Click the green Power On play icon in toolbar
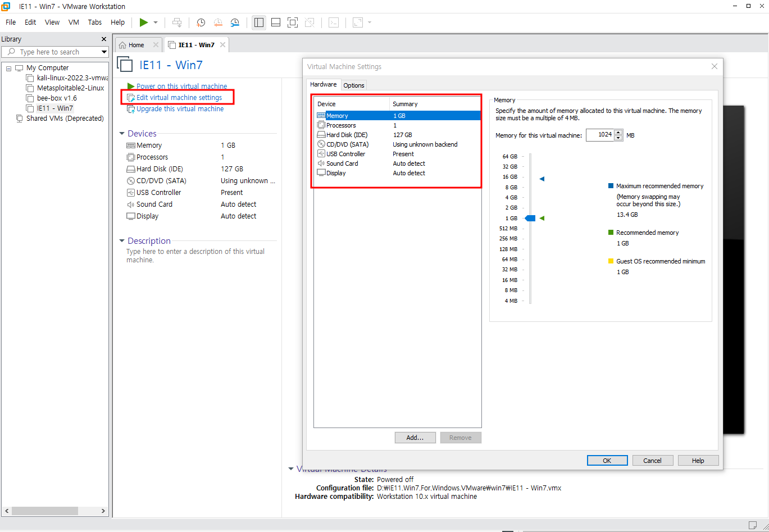The width and height of the screenshot is (769, 532). tap(144, 22)
